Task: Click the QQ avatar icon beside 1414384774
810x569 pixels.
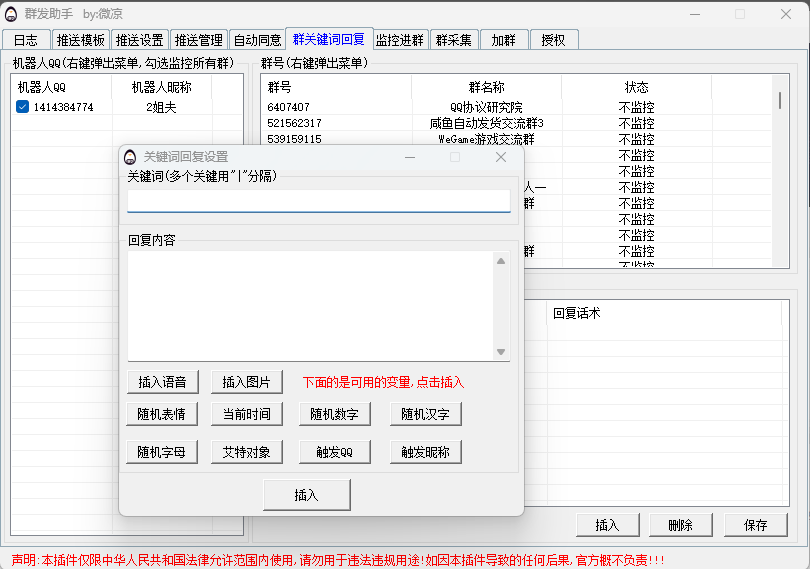Action: 23,107
